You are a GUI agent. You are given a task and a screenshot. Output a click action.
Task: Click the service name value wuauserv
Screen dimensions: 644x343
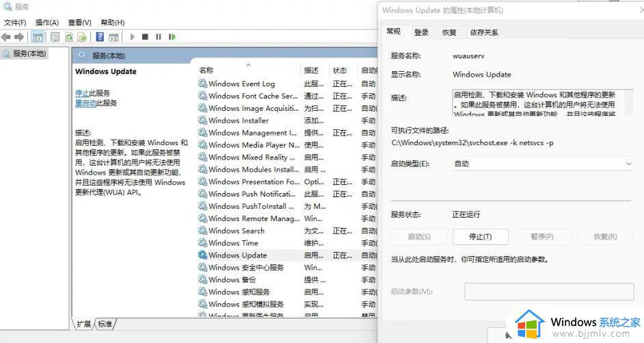(x=468, y=56)
